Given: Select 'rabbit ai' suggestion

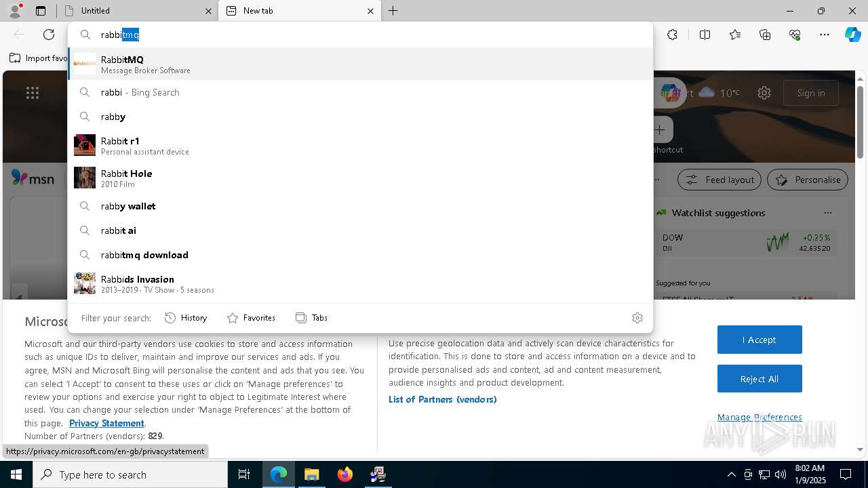Looking at the screenshot, I should 360,230.
